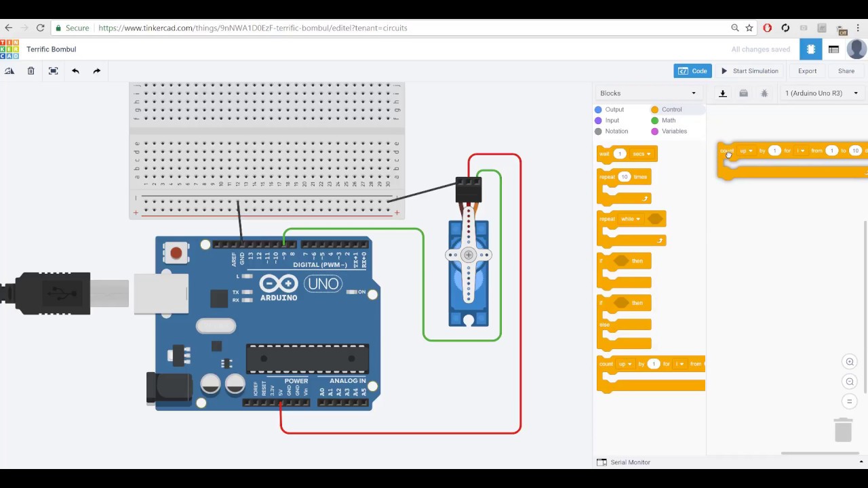The image size is (868, 488).
Task: Click the download code icon
Action: (x=722, y=93)
